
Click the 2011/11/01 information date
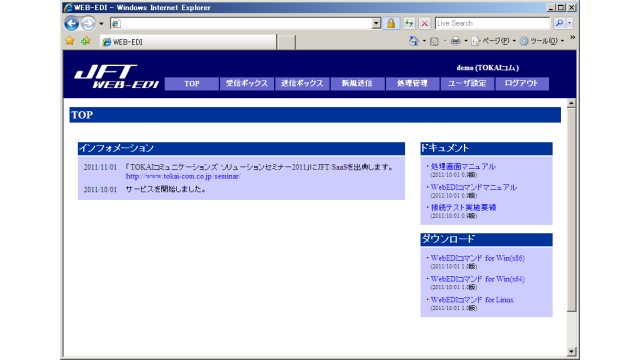pyautogui.click(x=100, y=167)
